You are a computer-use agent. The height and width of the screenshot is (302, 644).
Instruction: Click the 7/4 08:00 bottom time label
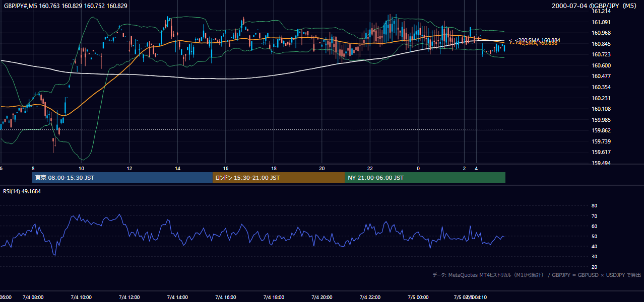[x=33, y=297]
